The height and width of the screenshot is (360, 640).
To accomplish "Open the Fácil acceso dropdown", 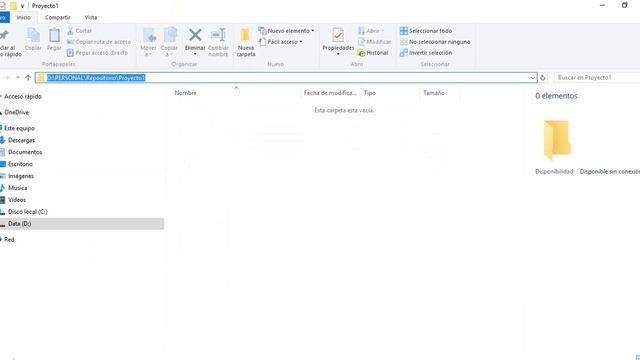I will 281,42.
